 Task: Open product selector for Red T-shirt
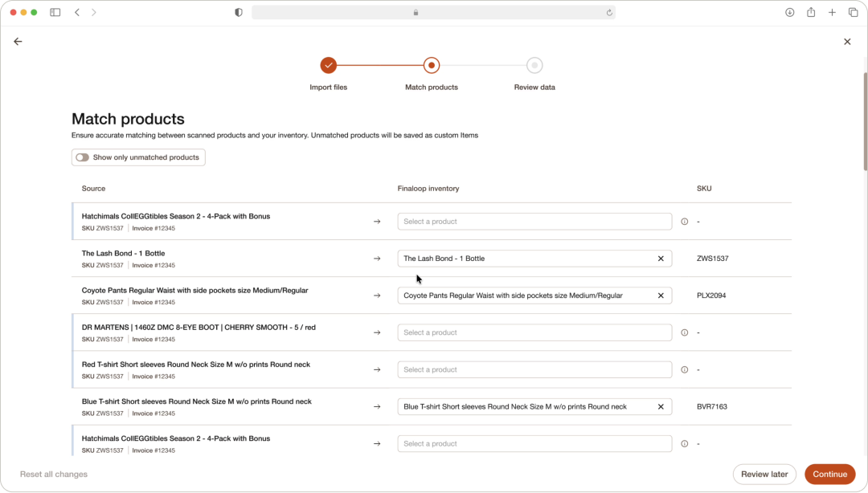[534, 369]
